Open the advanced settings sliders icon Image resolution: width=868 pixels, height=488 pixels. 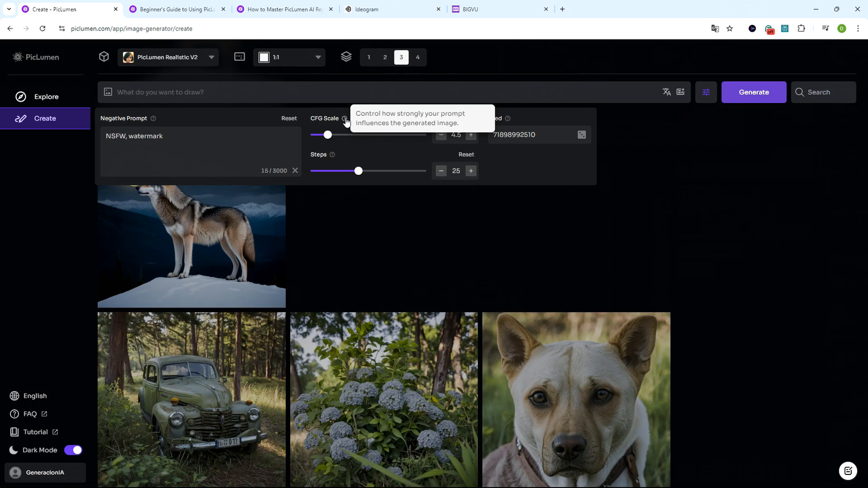coord(706,92)
